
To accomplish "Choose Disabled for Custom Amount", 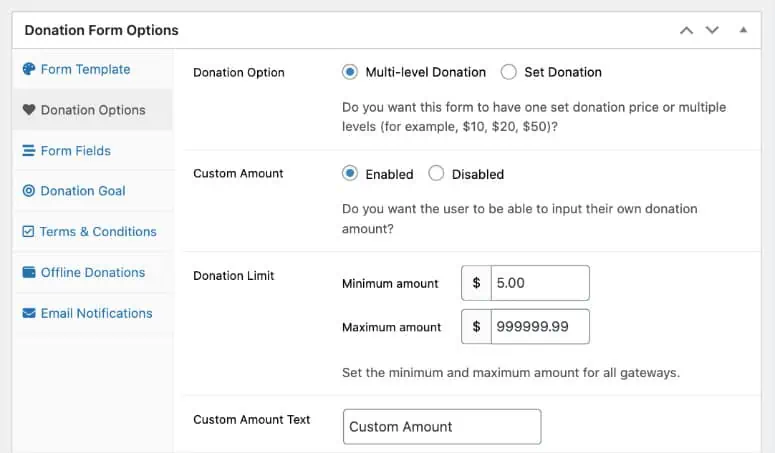I will coord(436,173).
